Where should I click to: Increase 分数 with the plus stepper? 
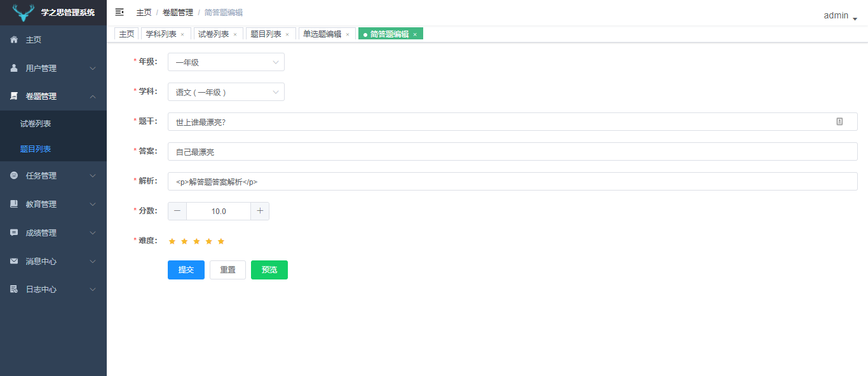tap(260, 210)
